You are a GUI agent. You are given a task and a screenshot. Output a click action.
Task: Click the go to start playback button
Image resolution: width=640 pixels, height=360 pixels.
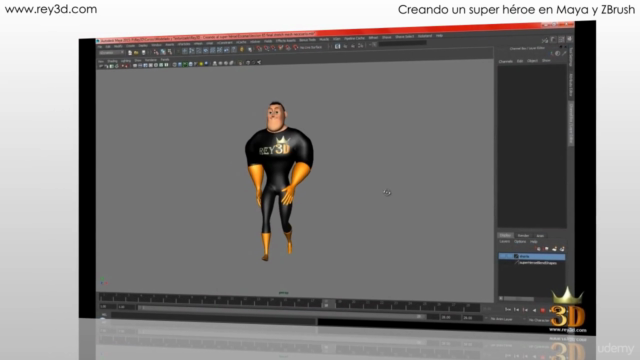[507, 309]
